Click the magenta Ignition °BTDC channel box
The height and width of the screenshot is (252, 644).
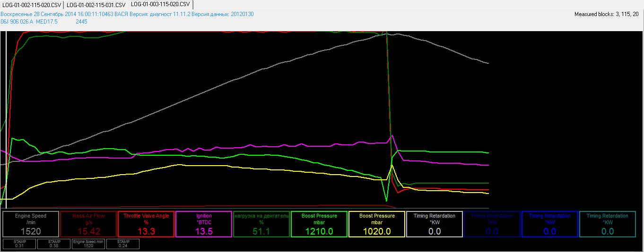(x=204, y=224)
